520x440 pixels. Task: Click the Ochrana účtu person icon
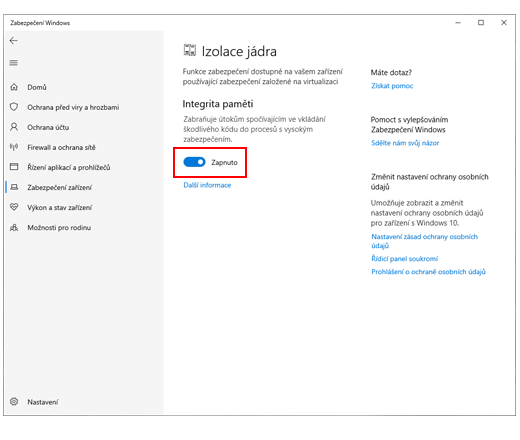pyautogui.click(x=14, y=127)
